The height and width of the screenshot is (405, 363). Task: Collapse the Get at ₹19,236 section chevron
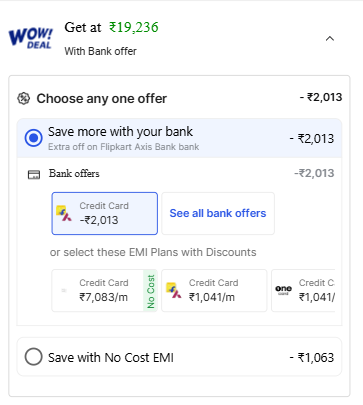click(330, 39)
